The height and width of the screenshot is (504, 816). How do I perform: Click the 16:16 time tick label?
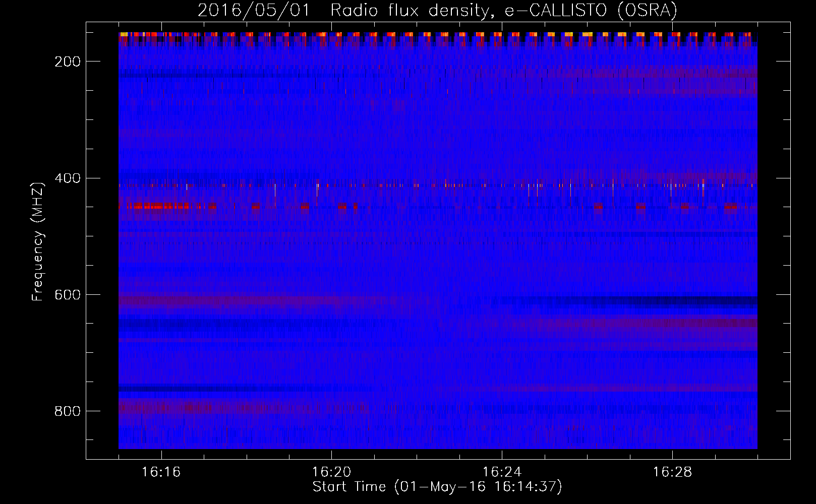[161, 472]
